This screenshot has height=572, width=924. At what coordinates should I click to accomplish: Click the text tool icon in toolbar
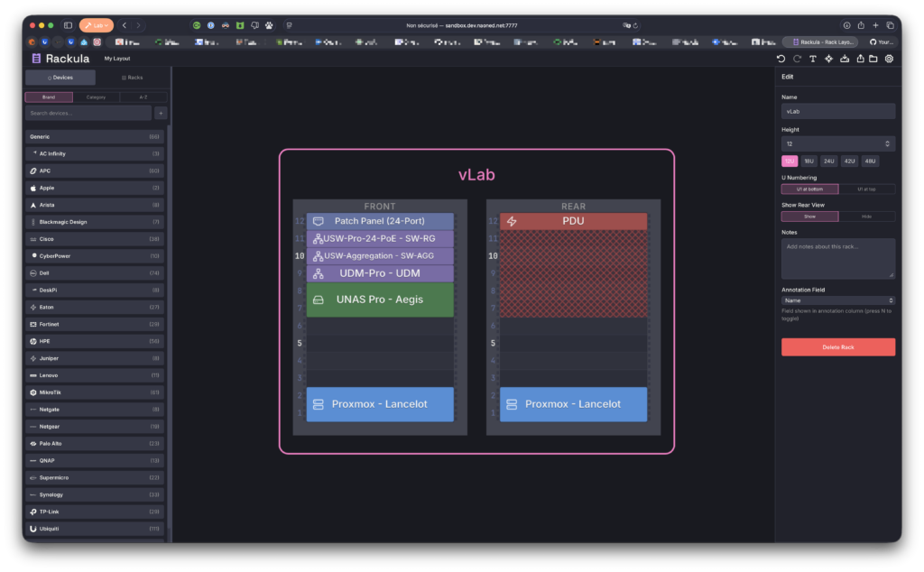pos(812,59)
